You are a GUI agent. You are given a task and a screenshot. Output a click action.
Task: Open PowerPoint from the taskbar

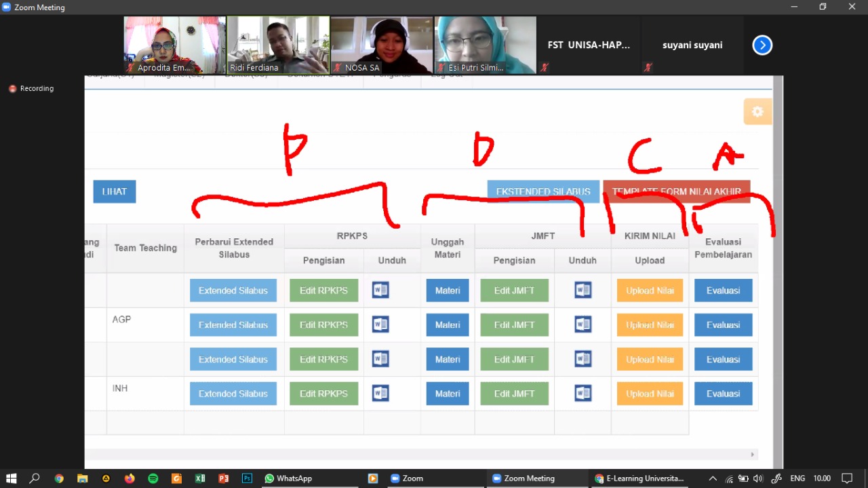coord(224,478)
